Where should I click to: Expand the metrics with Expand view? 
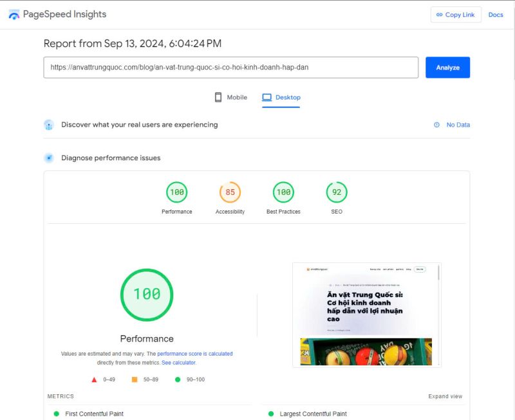[445, 396]
